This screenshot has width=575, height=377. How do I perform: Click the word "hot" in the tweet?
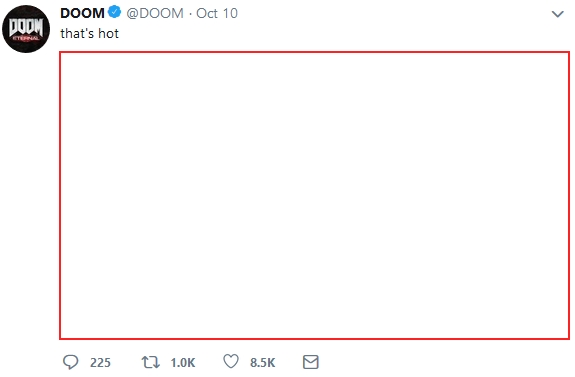tap(109, 33)
